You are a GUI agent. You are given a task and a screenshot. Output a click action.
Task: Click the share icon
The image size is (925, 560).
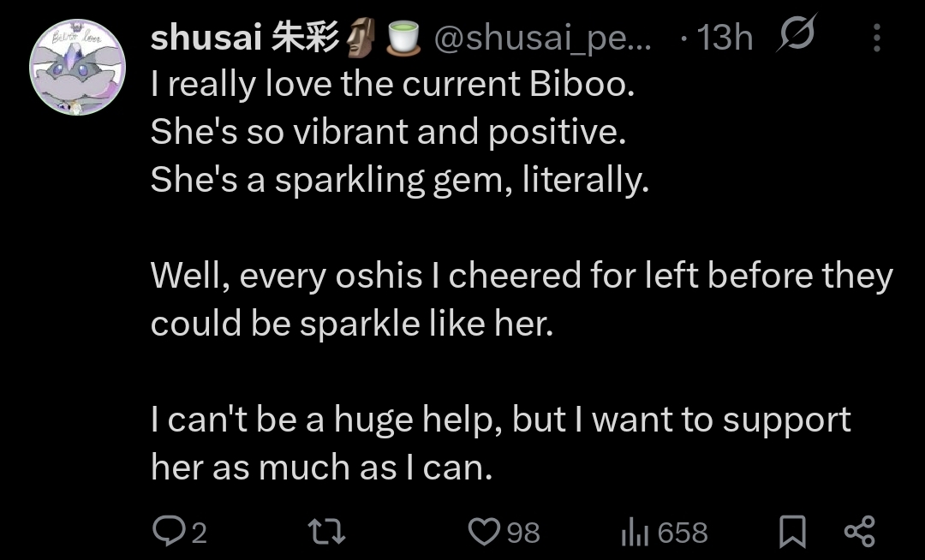859,532
